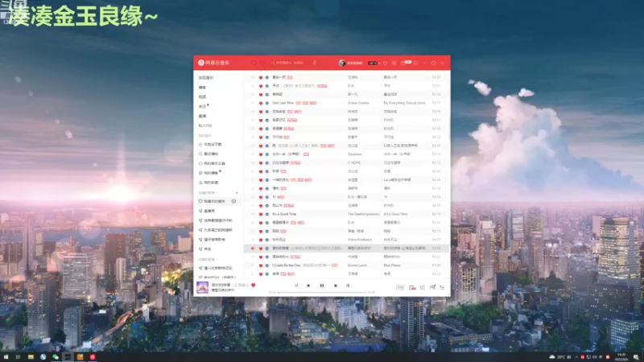Toggle the heart in the bottom player bar

(x=254, y=285)
